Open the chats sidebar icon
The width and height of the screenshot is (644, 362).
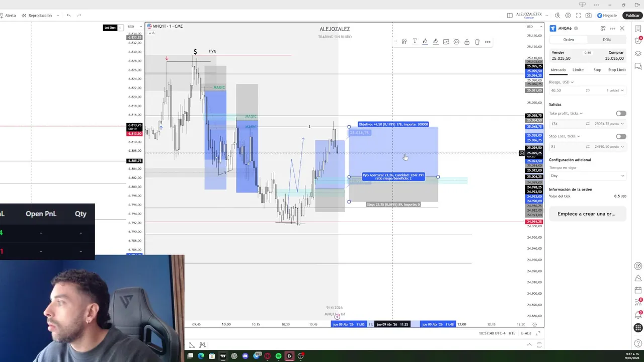pyautogui.click(x=638, y=66)
